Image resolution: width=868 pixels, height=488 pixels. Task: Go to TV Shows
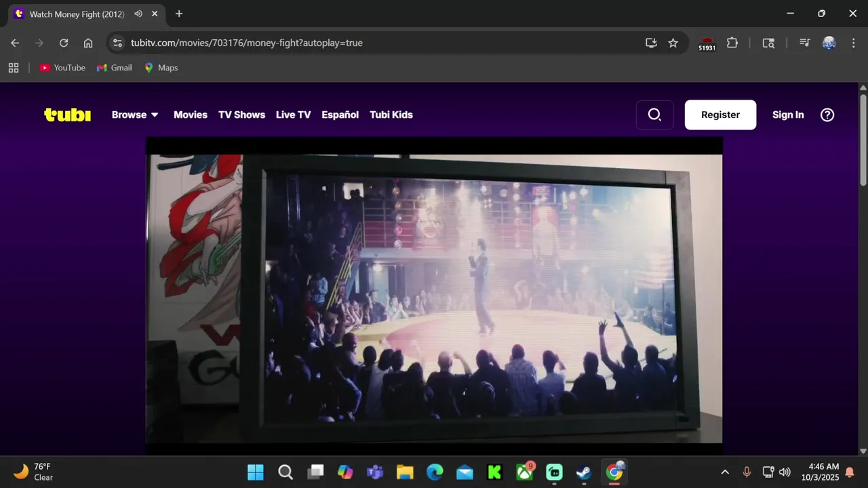click(241, 115)
